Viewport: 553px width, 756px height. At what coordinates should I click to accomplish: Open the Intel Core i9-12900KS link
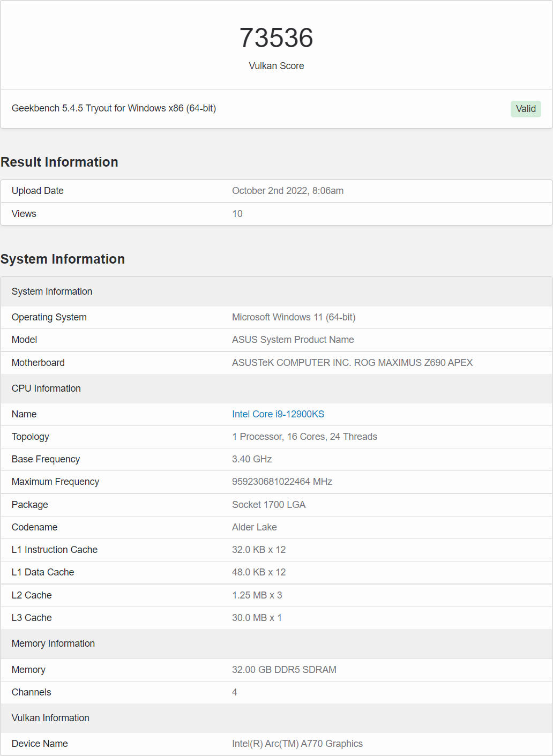(278, 414)
